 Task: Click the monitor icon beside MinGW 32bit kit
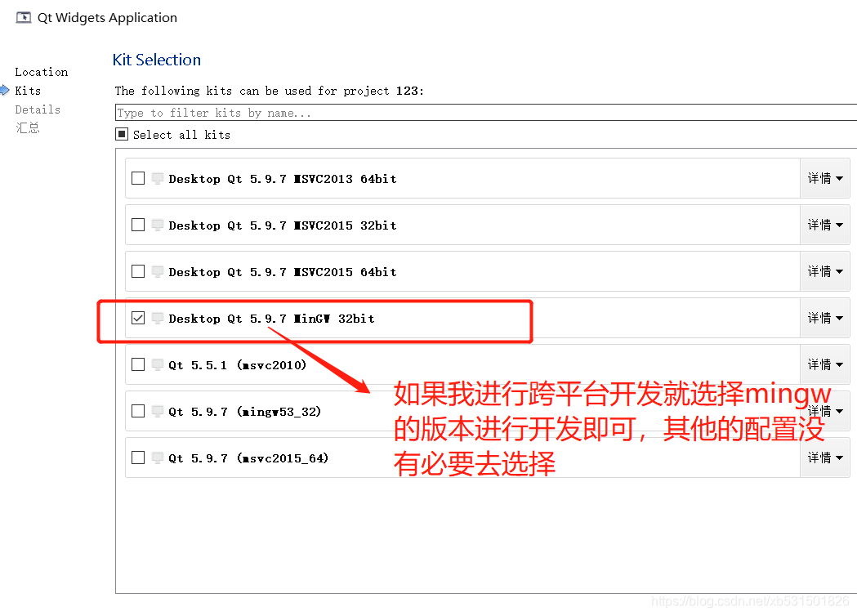point(158,318)
